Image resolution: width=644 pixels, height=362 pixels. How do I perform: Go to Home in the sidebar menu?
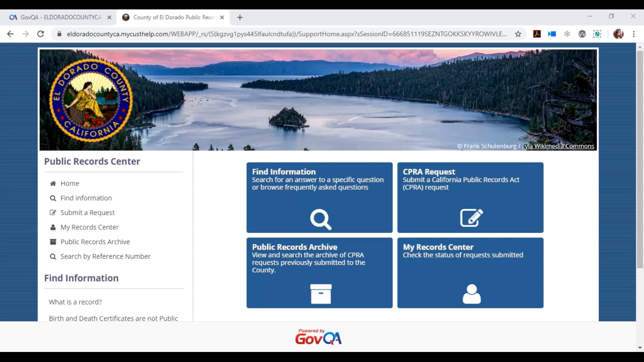pyautogui.click(x=70, y=183)
